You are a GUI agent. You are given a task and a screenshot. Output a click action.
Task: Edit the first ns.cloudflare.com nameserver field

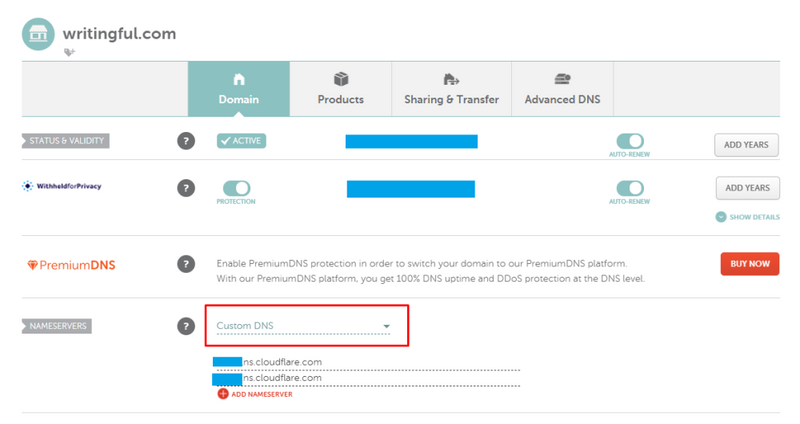[366, 362]
